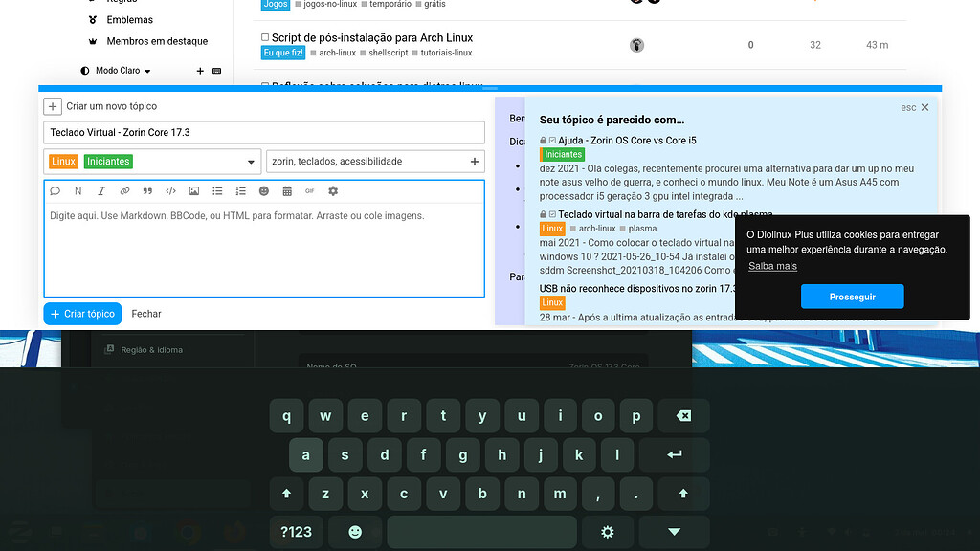Hide the virtual keyboard with down arrow
Image resolution: width=980 pixels, height=551 pixels.
(x=674, y=532)
